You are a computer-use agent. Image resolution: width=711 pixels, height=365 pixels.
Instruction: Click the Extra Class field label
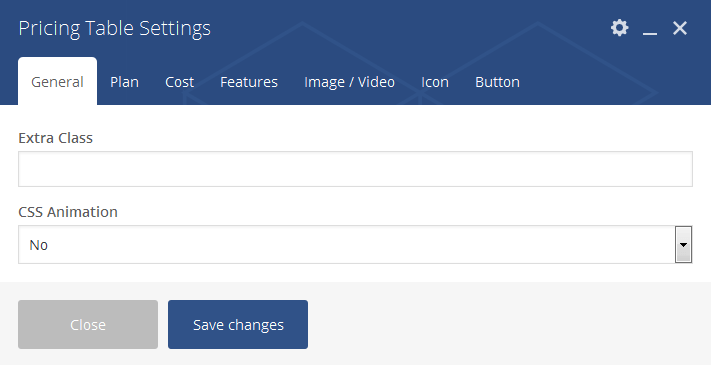[55, 137]
